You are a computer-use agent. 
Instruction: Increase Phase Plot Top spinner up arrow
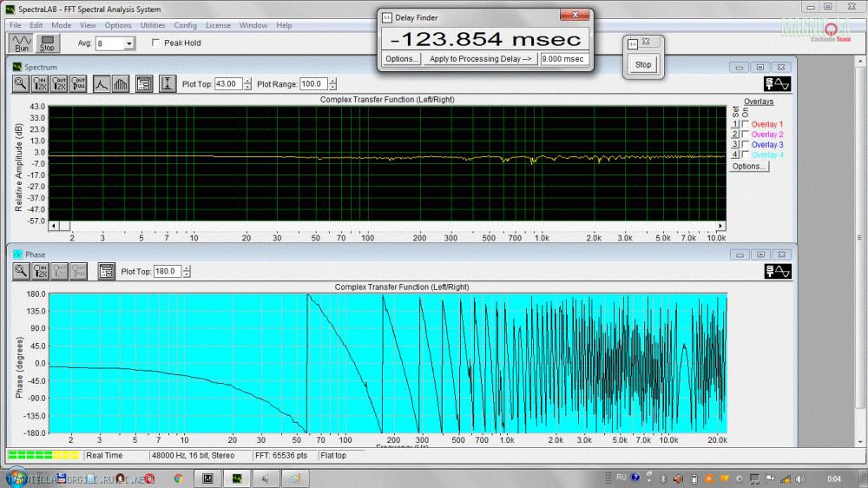pyautogui.click(x=187, y=268)
